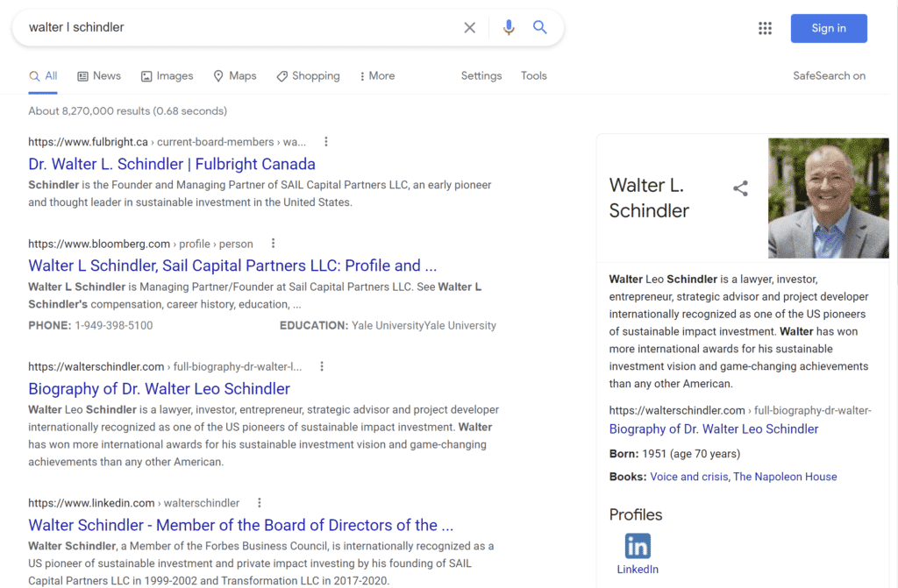Screen dimensions: 898x588
Task: Click Walter L. Schindler's photo thumbnail
Action: point(828,198)
